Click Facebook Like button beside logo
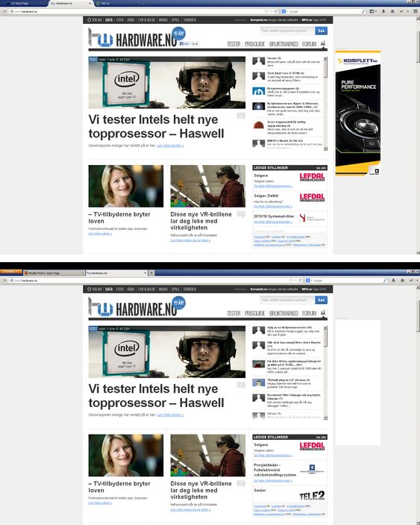This screenshot has height=525, width=420. click(184, 43)
